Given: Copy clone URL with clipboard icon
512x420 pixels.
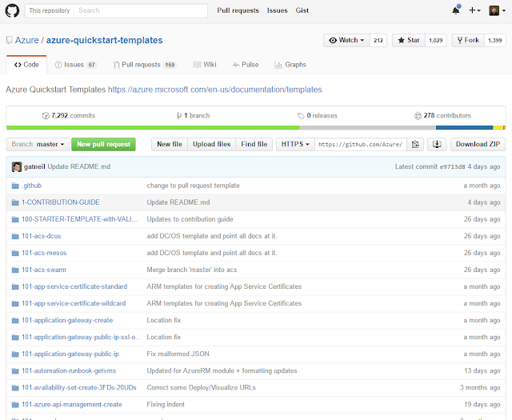Looking at the screenshot, I should pyautogui.click(x=415, y=144).
